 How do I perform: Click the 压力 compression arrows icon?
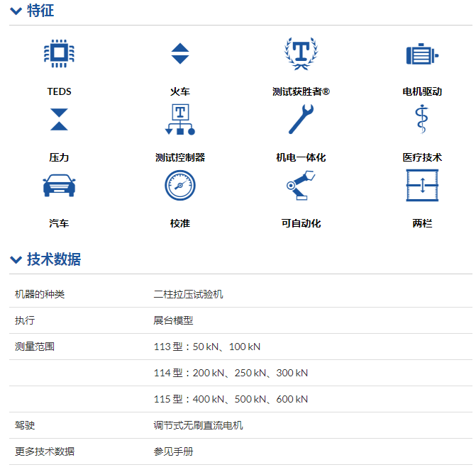coord(60,119)
